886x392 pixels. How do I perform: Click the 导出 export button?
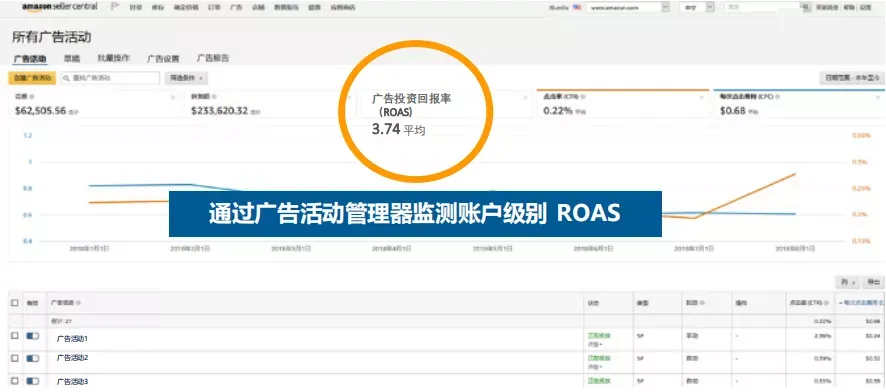coord(874,282)
